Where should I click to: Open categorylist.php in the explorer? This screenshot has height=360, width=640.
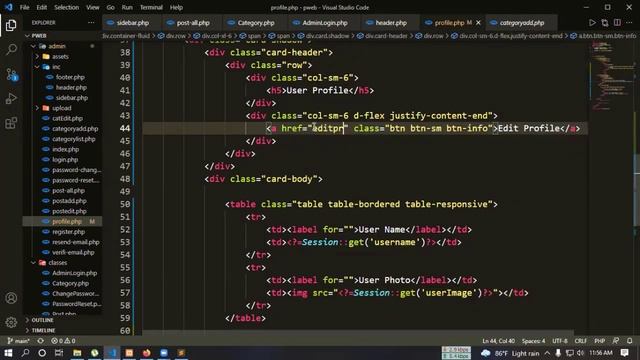[x=73, y=139]
